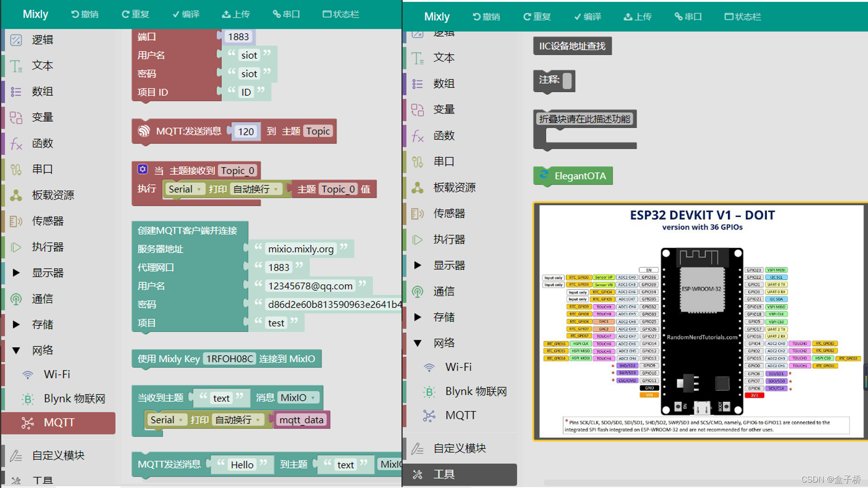This screenshot has width=868, height=488.
Task: Click Redo (重复) in right Mixly toolbar
Action: [537, 17]
